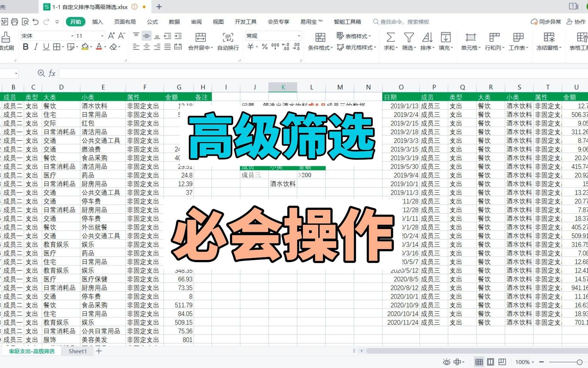Pick the red font color swatch
The image size is (588, 368).
click(99, 47)
